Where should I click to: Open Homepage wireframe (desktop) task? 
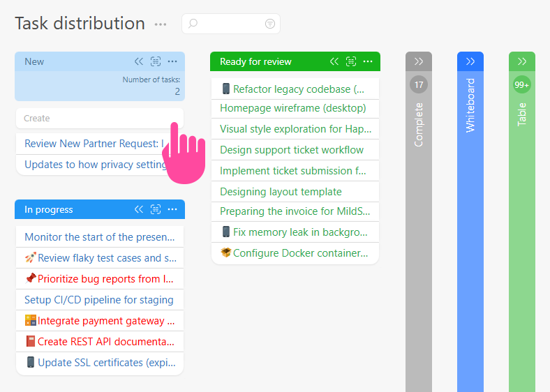[x=292, y=108]
